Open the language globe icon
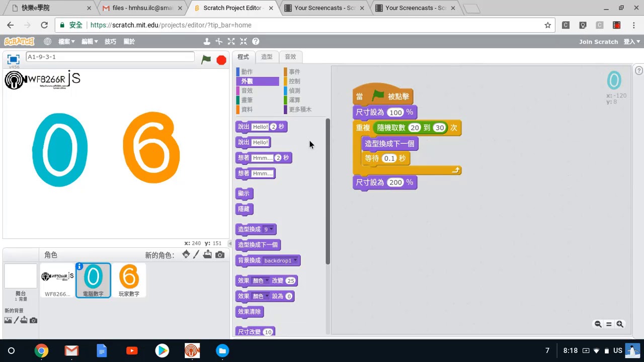 (47, 42)
